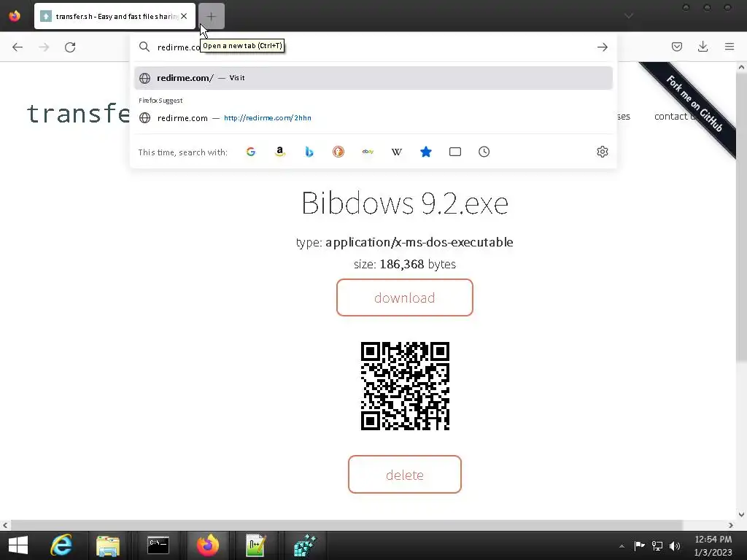Select the transfer.sh tab
The height and width of the screenshot is (560, 747).
[x=115, y=16]
